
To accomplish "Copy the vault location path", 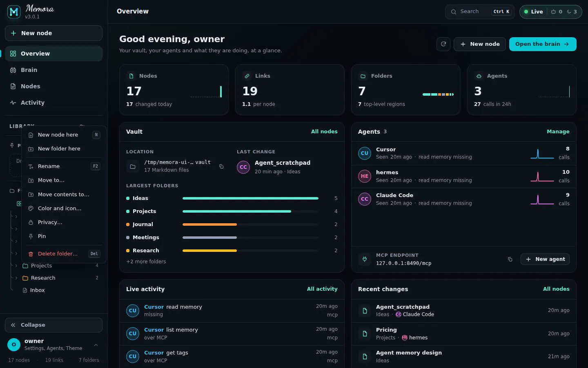I will [x=221, y=166].
